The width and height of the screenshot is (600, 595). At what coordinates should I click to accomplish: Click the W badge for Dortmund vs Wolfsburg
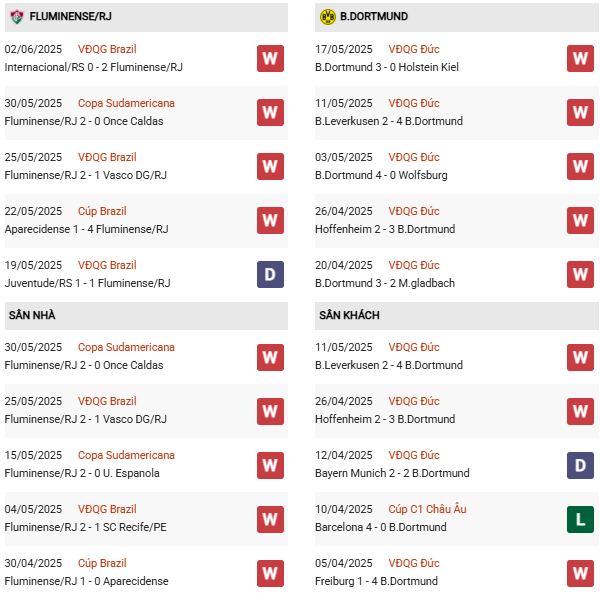pyautogui.click(x=581, y=166)
